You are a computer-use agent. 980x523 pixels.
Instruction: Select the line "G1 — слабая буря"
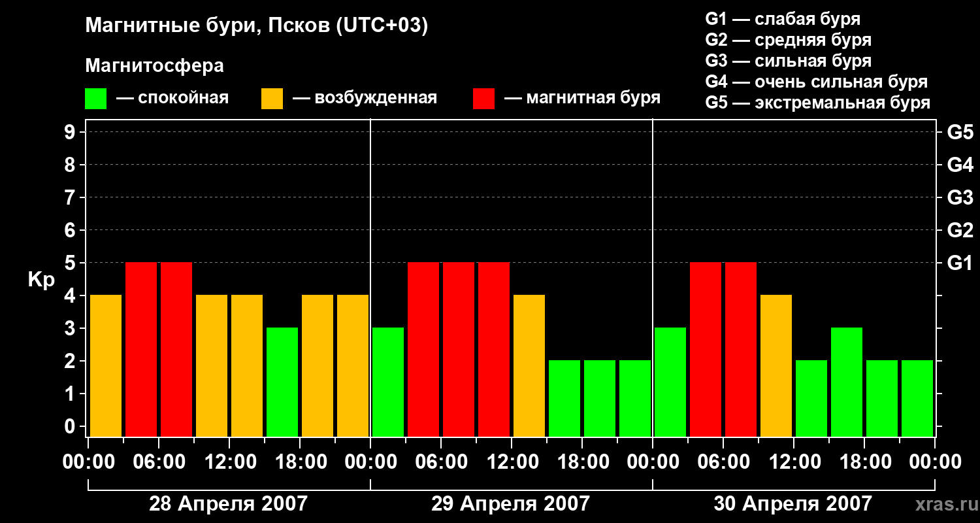coord(783,19)
